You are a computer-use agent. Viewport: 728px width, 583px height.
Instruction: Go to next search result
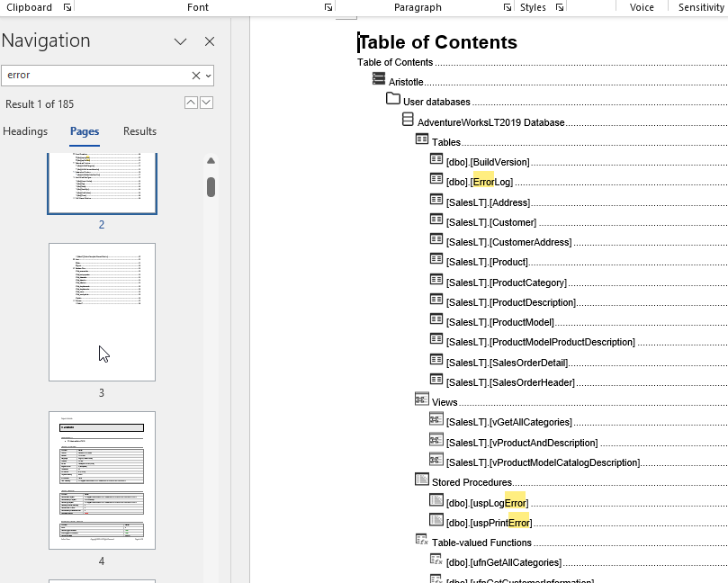point(207,103)
